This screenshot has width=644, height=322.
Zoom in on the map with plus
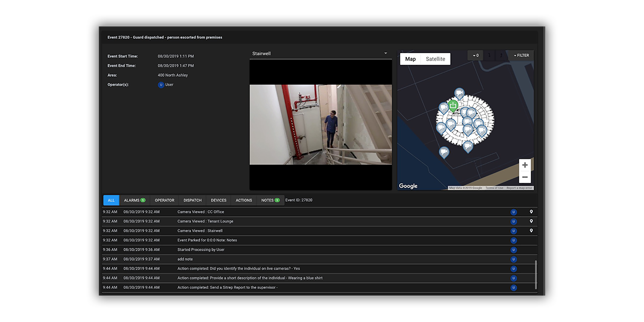(525, 165)
